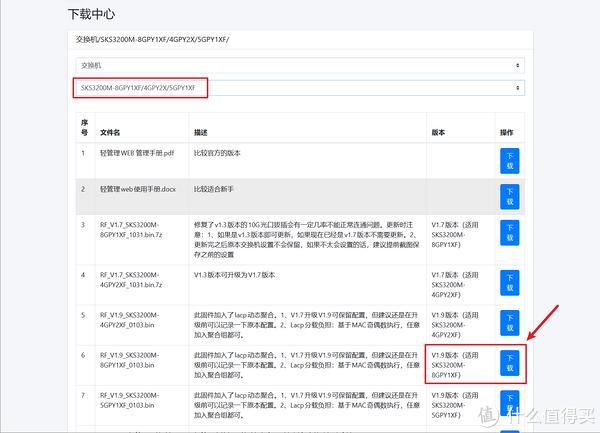Select description 比较适合新手
This screenshot has height=433, width=600.
[214, 189]
